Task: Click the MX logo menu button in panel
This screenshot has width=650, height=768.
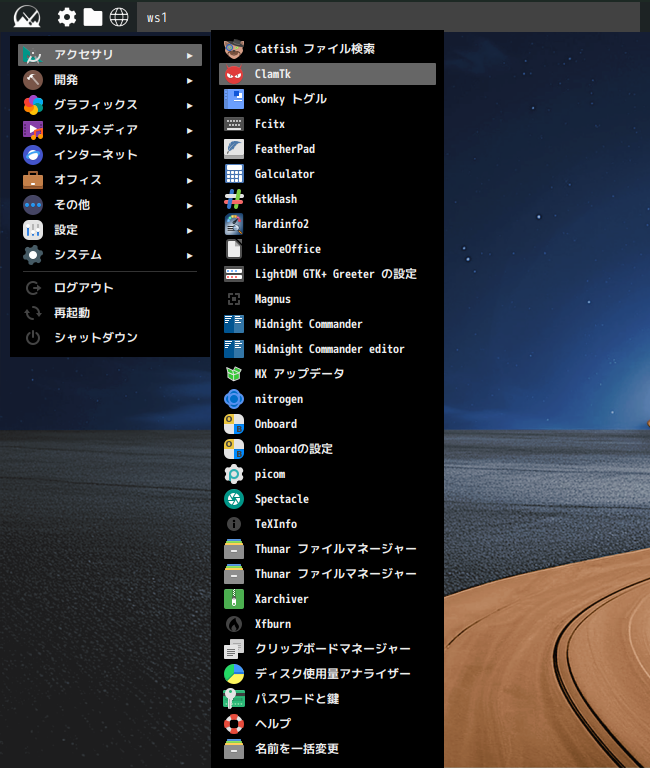Action: point(27,17)
